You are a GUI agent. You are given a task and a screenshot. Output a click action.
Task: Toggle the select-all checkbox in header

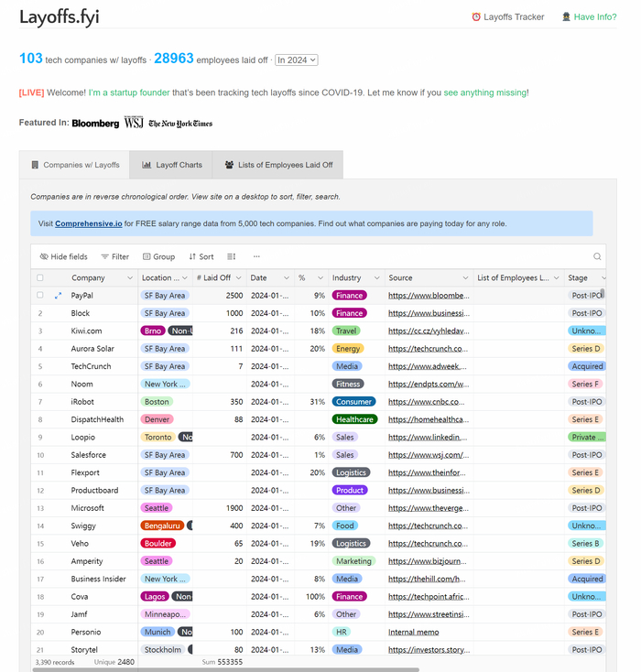click(x=40, y=277)
